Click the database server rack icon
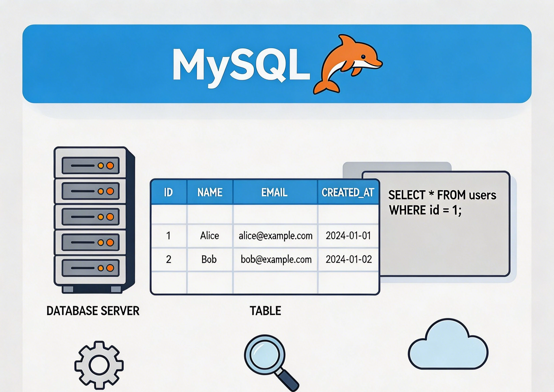 click(x=94, y=220)
